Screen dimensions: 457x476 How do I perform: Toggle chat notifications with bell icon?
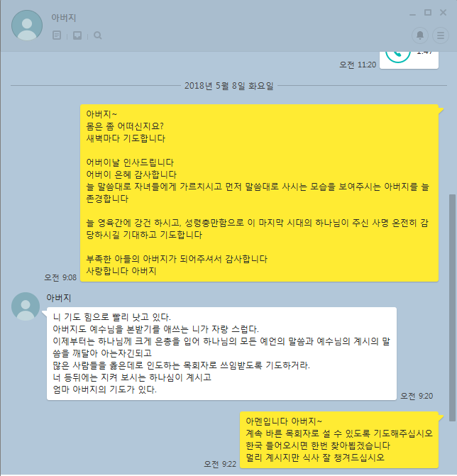pyautogui.click(x=420, y=35)
